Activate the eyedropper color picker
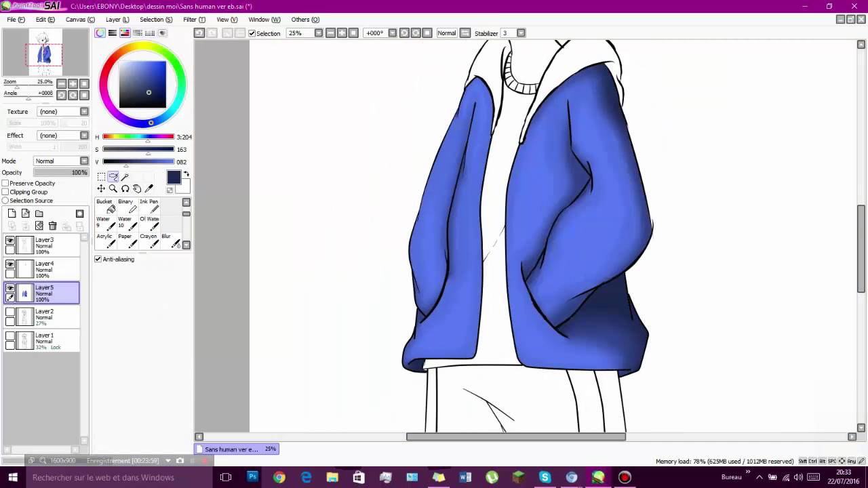Screen dimensions: 868x488 [149, 188]
